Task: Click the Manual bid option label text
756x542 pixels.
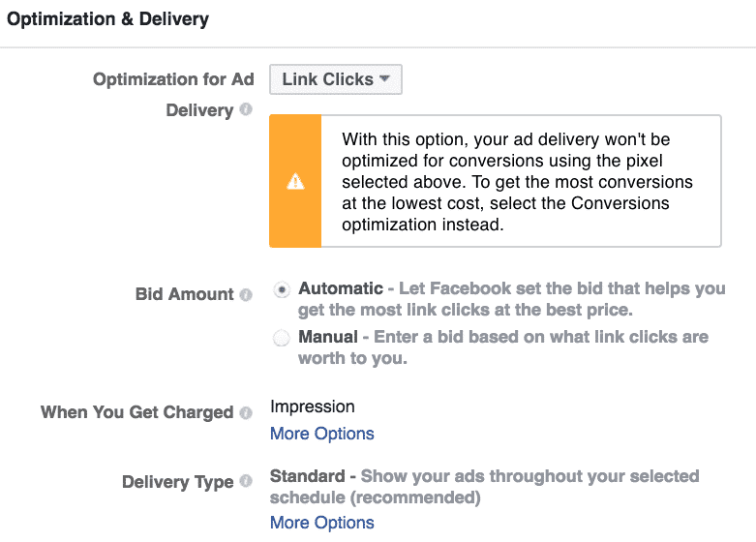Action: coord(328,337)
